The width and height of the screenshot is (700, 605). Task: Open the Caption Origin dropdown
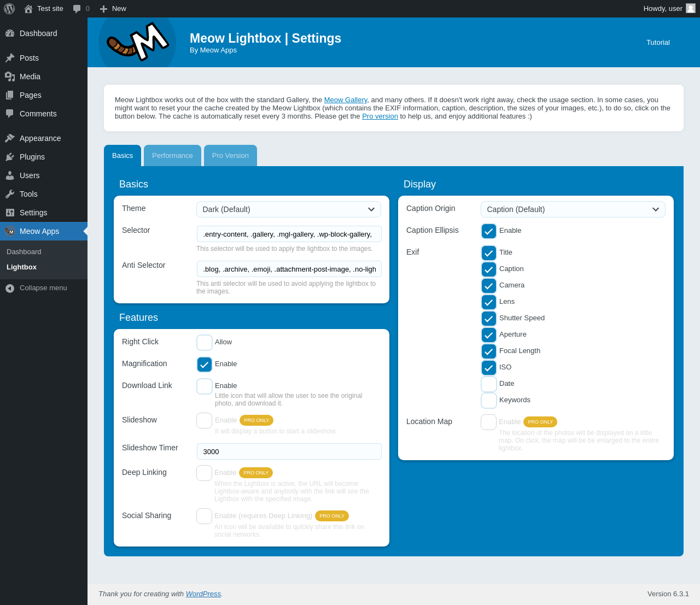click(x=573, y=209)
